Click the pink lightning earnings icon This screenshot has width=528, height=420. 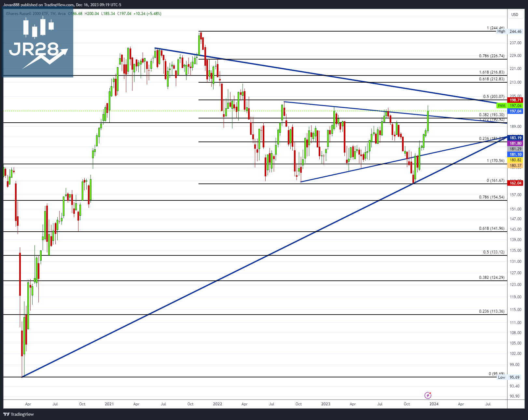pos(428,395)
